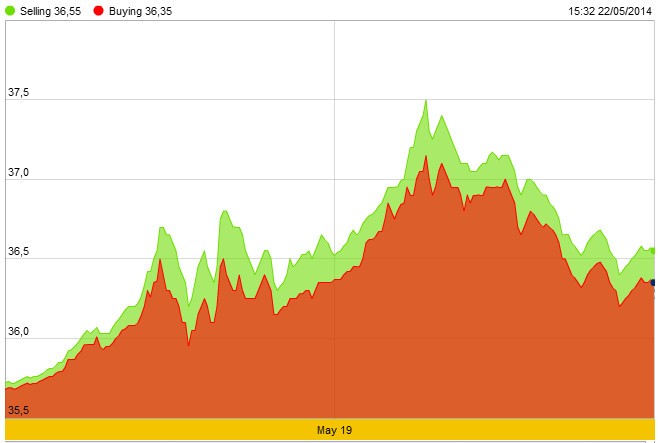The height and width of the screenshot is (443, 658).
Task: Select the May 19 date label
Action: 334,430
